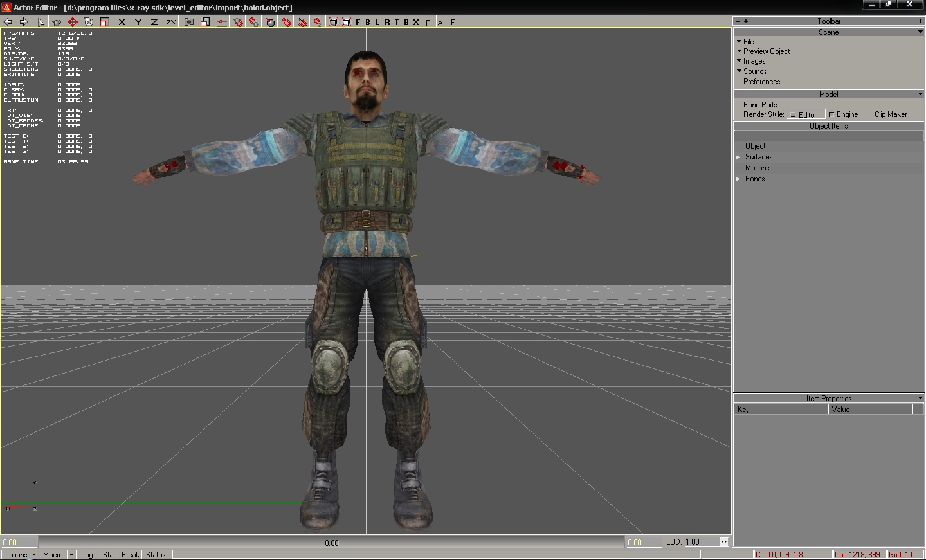Click the Macro button
This screenshot has width=926, height=560.
coord(53,555)
